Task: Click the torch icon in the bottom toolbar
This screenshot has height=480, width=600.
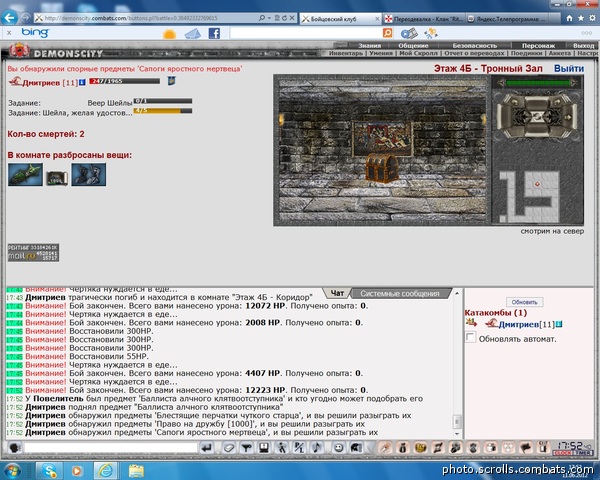Action: point(385,447)
